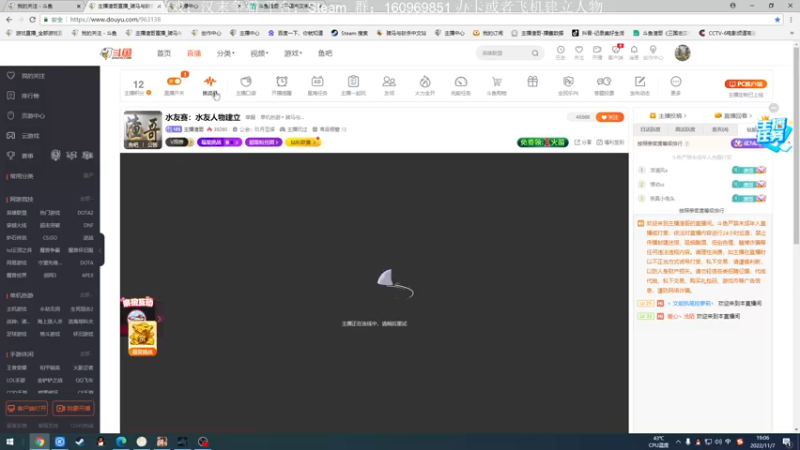Image resolution: width=800 pixels, height=450 pixels.
Task: Click the 主播积分 12 points item
Action: (138, 86)
